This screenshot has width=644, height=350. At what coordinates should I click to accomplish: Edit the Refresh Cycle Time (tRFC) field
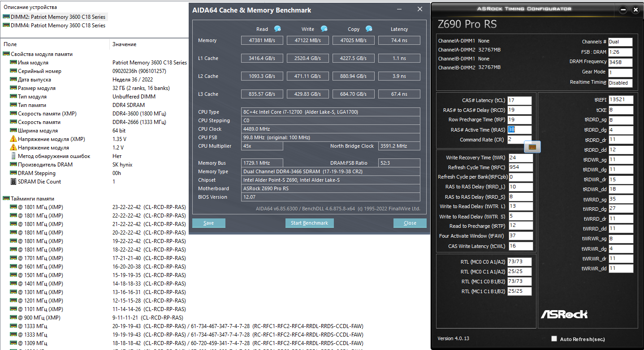click(x=521, y=167)
